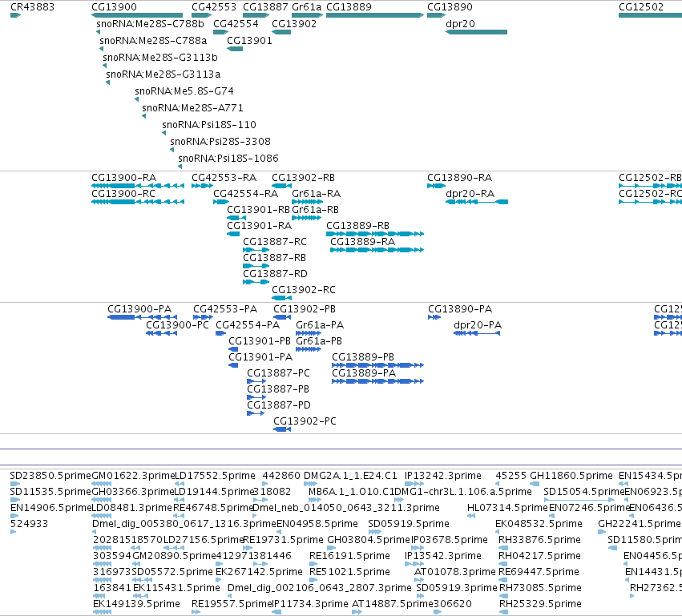Click CG13887-RB transcript label
The height and width of the screenshot is (616, 682).
coord(274,258)
